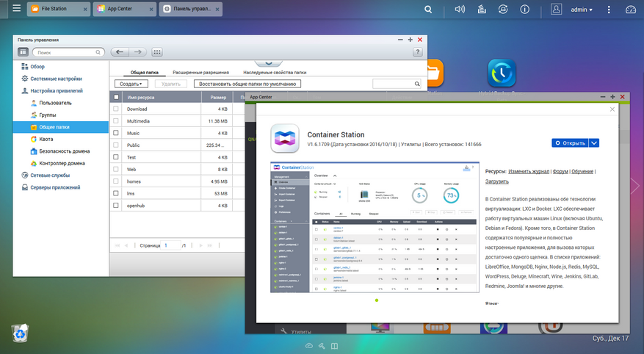The height and width of the screenshot is (354, 644).
Task: Check the Multimedia folder checkbox
Action: (x=116, y=120)
